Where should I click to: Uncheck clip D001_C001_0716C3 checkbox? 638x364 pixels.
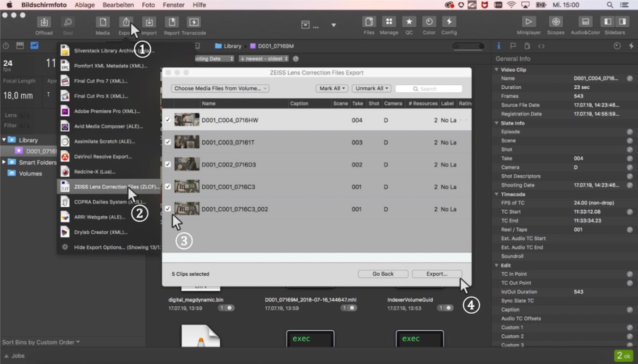click(168, 186)
